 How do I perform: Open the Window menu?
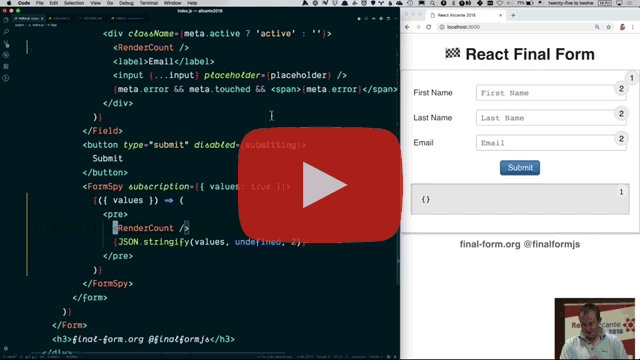click(x=172, y=3)
